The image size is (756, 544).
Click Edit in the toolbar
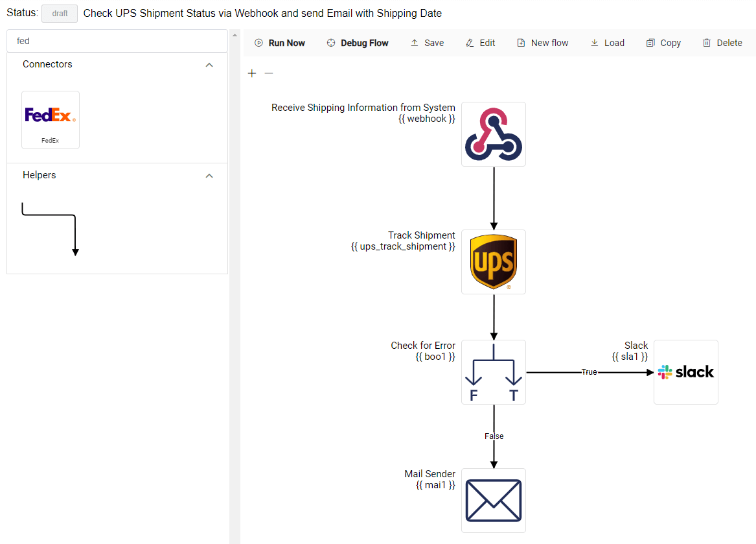(480, 43)
